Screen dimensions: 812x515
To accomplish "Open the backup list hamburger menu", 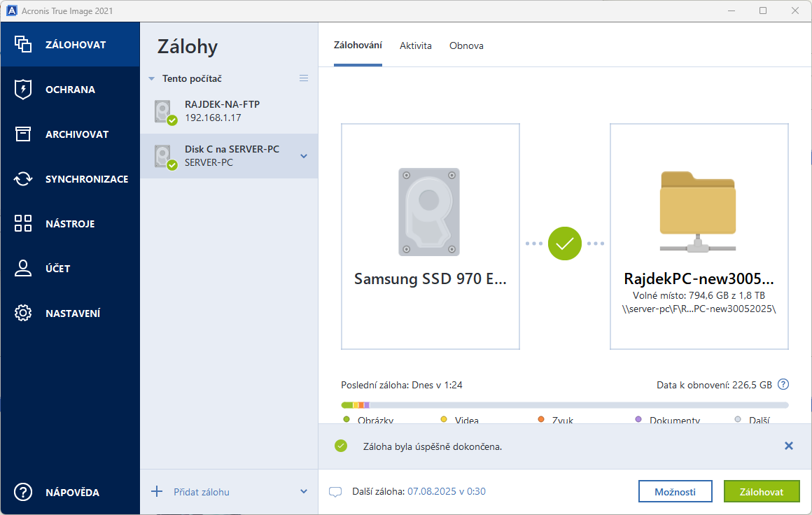I will (304, 78).
